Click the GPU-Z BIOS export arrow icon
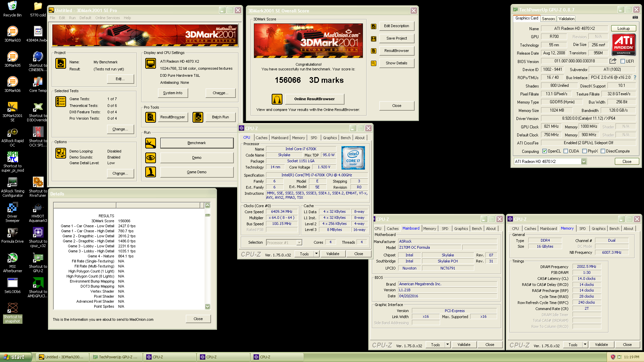The height and width of the screenshot is (362, 644). [613, 61]
